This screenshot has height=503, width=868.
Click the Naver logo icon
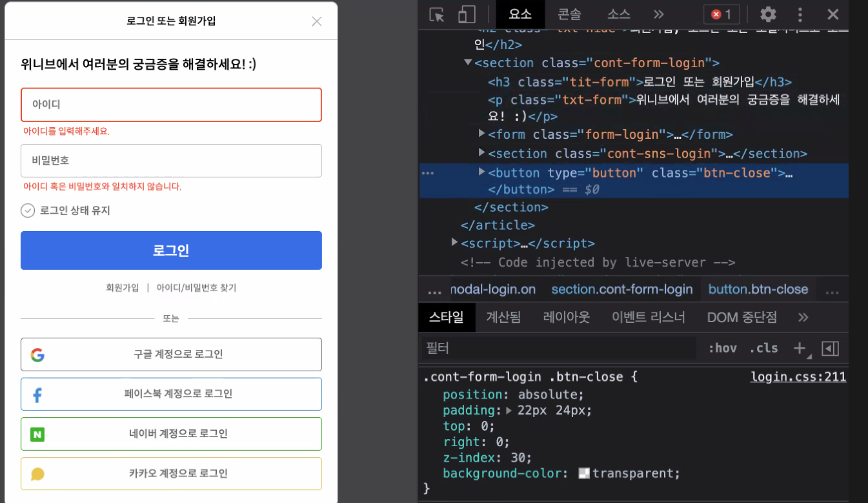click(37, 434)
